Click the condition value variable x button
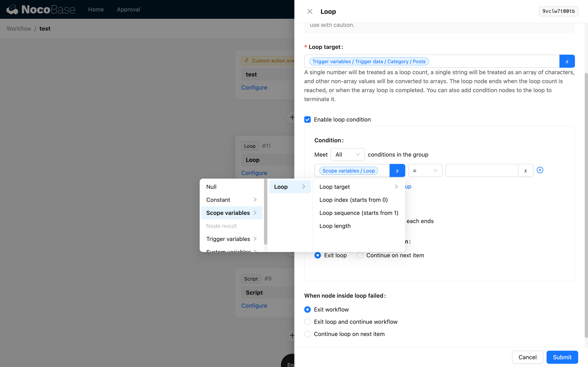Image resolution: width=588 pixels, height=367 pixels. click(x=525, y=171)
